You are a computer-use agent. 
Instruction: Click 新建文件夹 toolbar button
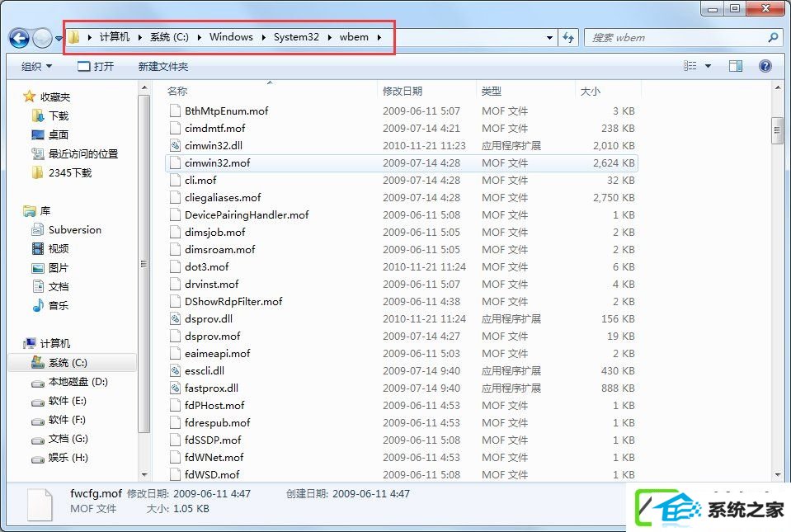(163, 67)
